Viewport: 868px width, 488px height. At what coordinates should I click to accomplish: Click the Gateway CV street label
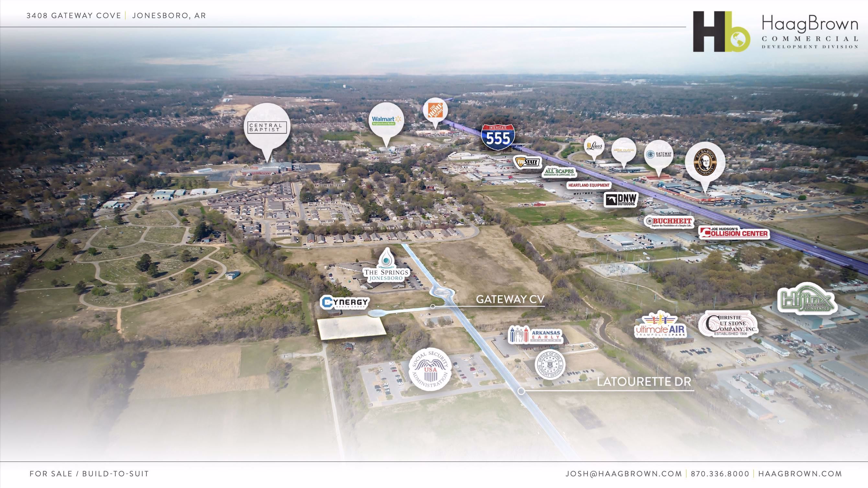(510, 299)
